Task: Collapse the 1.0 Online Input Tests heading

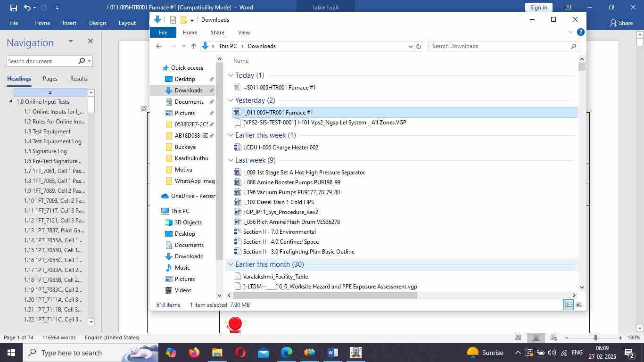Action: pyautogui.click(x=11, y=102)
